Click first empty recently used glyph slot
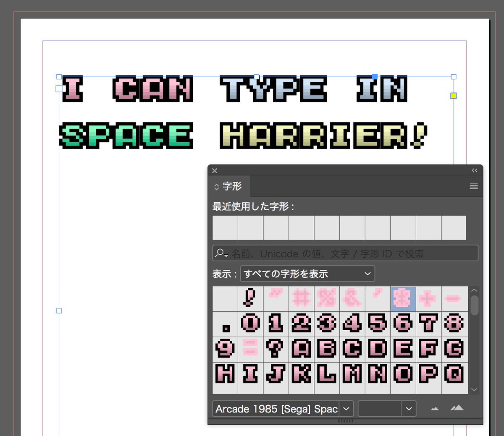504x436 pixels. [x=225, y=228]
